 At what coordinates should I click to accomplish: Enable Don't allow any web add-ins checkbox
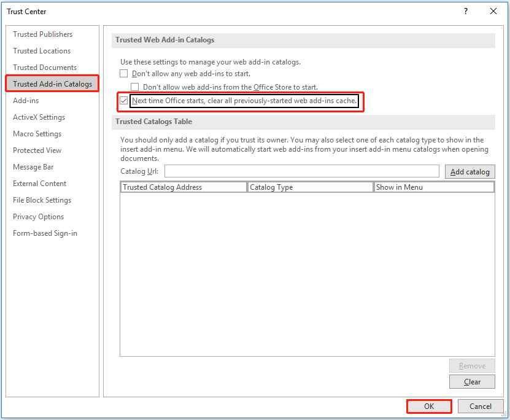(123, 74)
